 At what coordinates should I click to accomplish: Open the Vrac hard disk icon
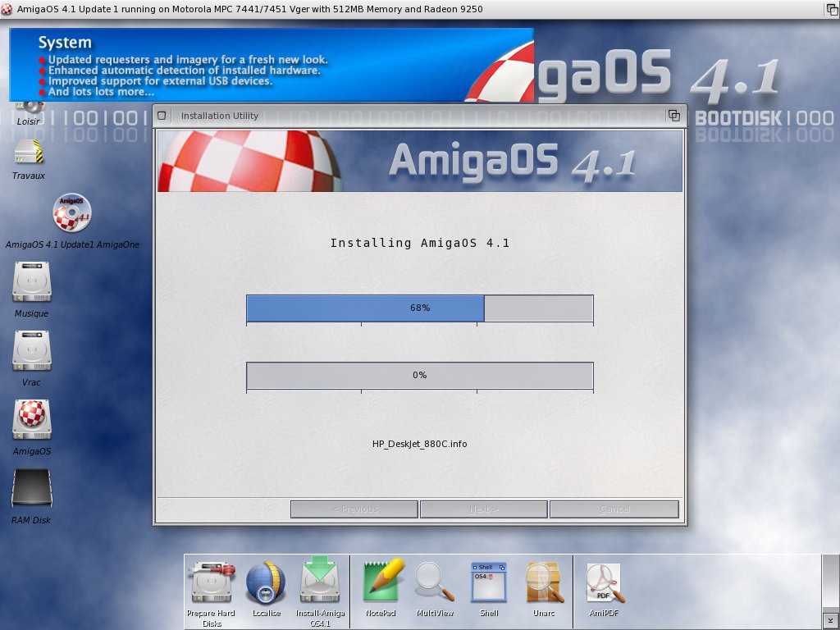coord(32,351)
